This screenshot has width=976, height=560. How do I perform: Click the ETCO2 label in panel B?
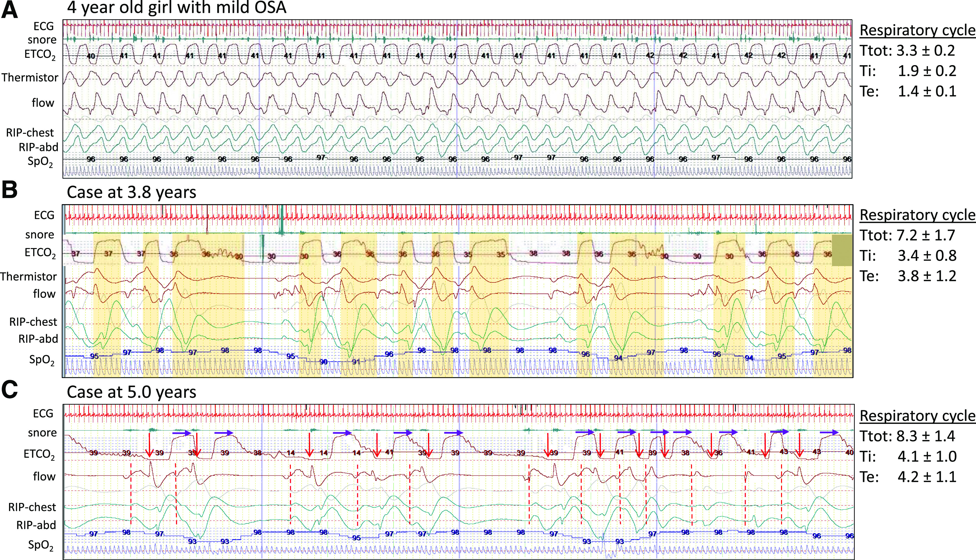pos(40,253)
